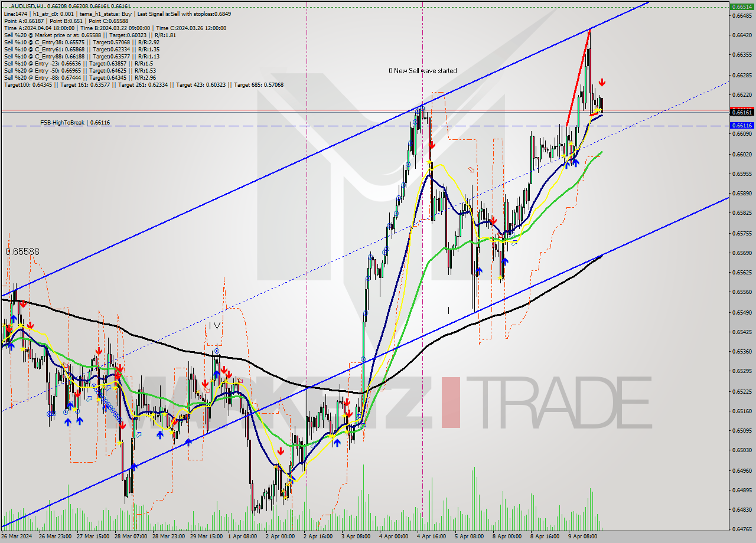This screenshot has height=543, width=756.
Task: Click the '2 Apr 16:00' time label
Action: [318, 537]
